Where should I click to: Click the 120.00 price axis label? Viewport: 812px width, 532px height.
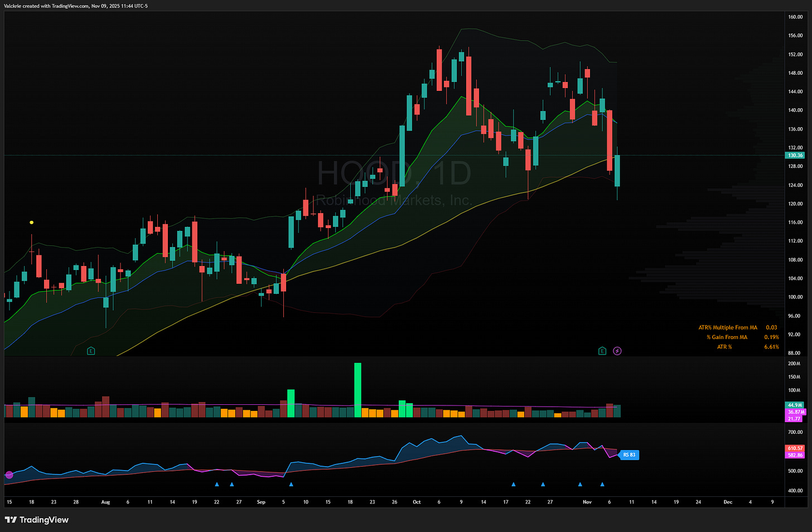click(x=795, y=204)
